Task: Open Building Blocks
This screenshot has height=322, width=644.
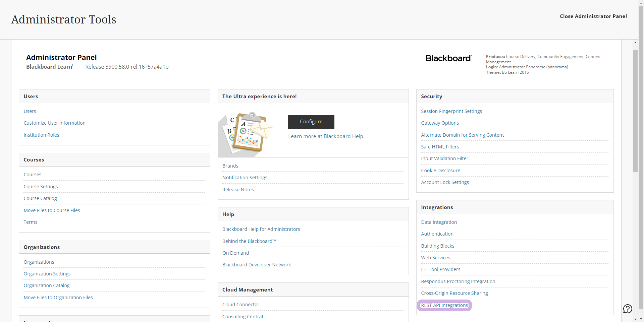Action: tap(438, 246)
